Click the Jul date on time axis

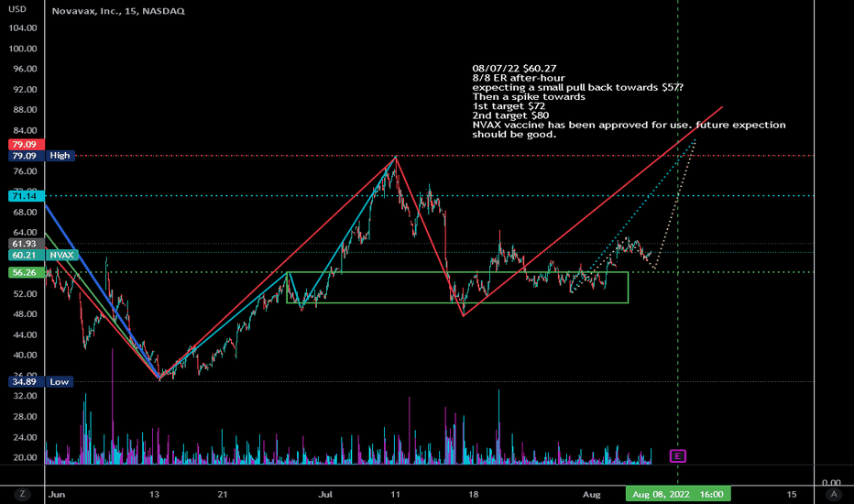[325, 495]
